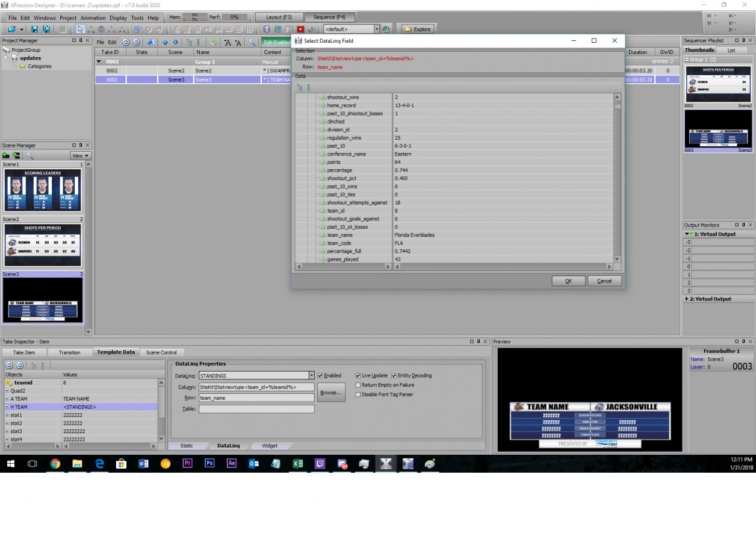The image size is (756, 542).
Task: Uncheck the Live Update option
Action: tap(358, 375)
